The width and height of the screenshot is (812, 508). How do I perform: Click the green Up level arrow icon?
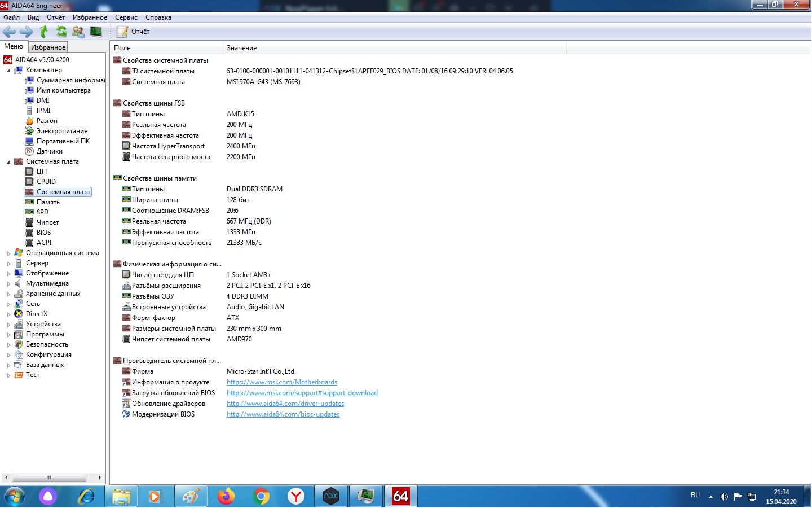(44, 32)
